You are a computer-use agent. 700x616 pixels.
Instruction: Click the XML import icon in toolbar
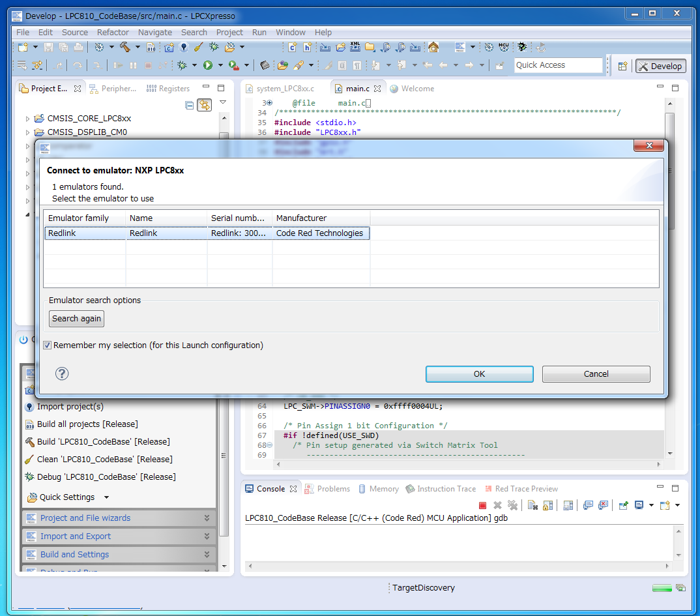(355, 47)
